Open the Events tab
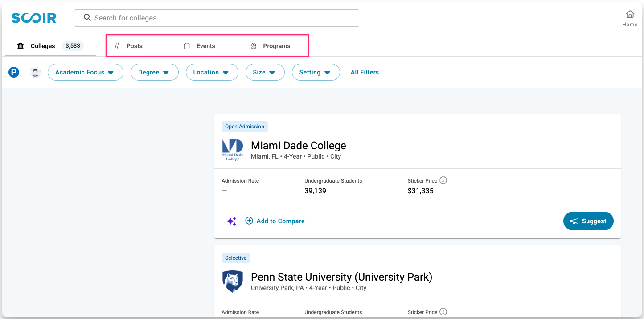The height and width of the screenshot is (319, 644). pos(205,46)
